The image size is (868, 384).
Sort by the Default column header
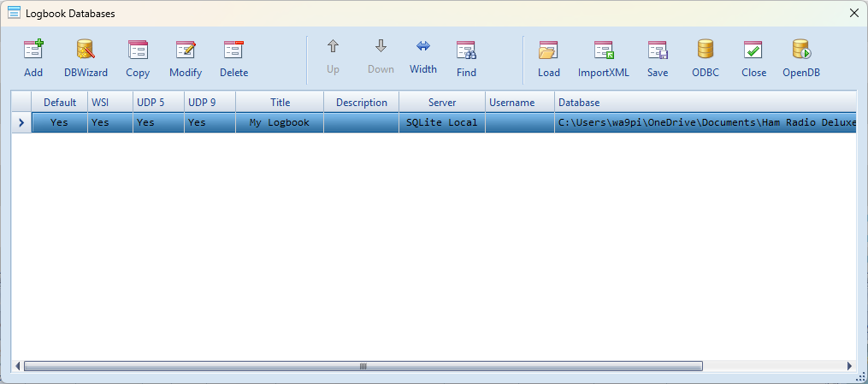[60, 103]
